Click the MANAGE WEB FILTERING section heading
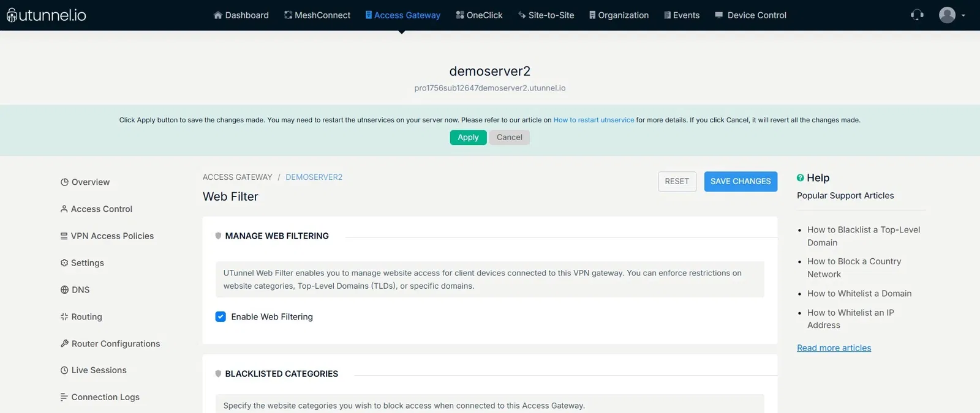 [x=277, y=236]
